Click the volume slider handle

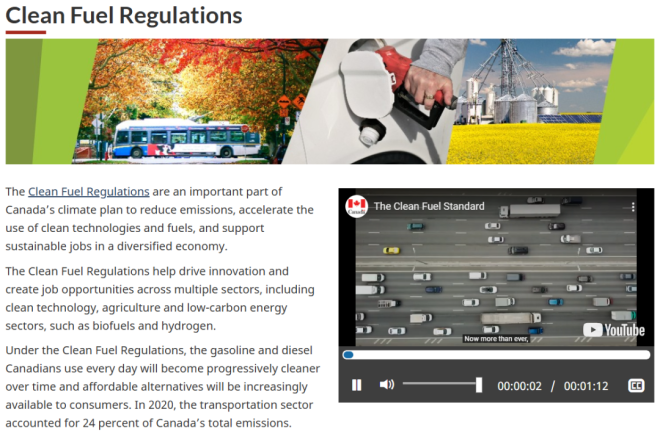(479, 385)
